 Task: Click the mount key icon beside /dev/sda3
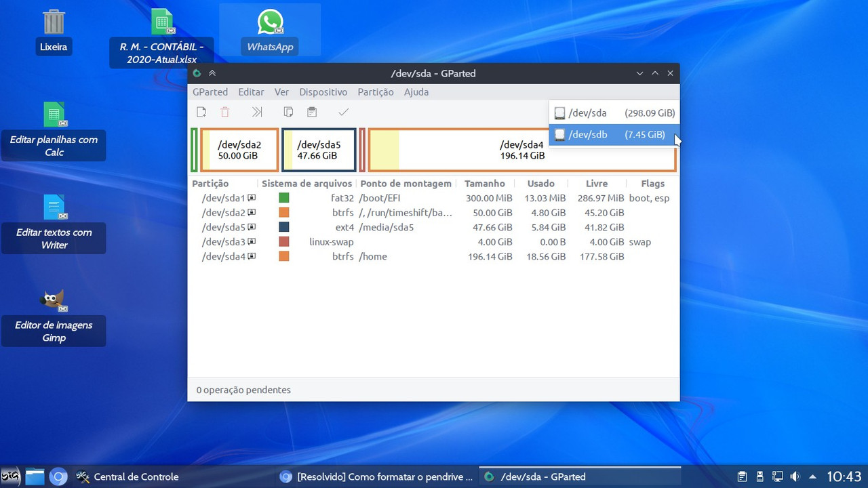point(252,242)
